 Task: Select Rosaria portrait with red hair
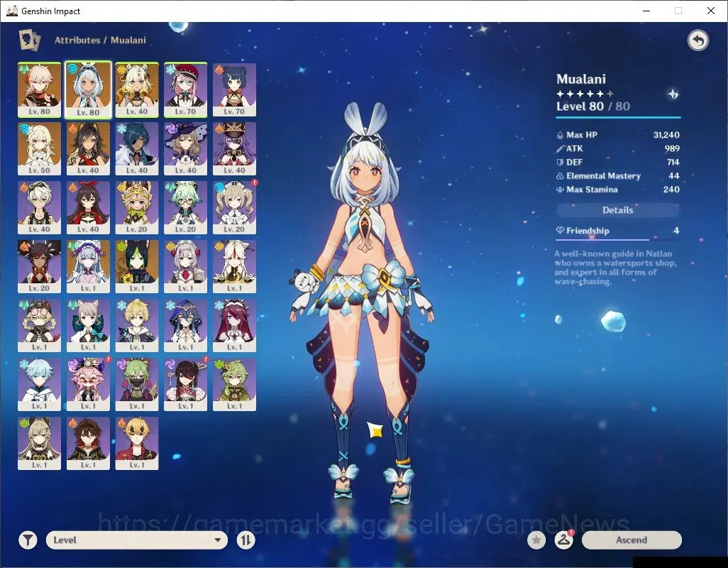pyautogui.click(x=234, y=326)
